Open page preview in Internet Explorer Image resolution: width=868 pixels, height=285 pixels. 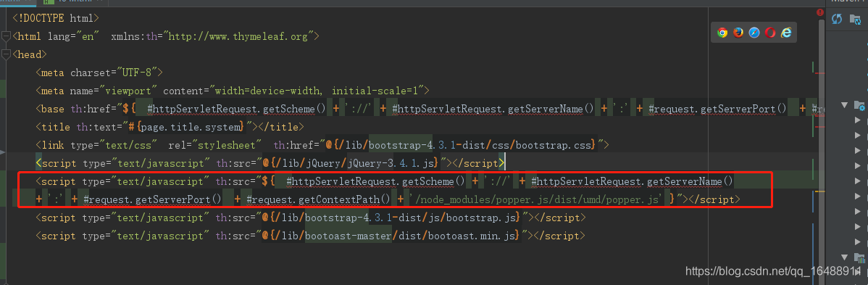[x=786, y=33]
